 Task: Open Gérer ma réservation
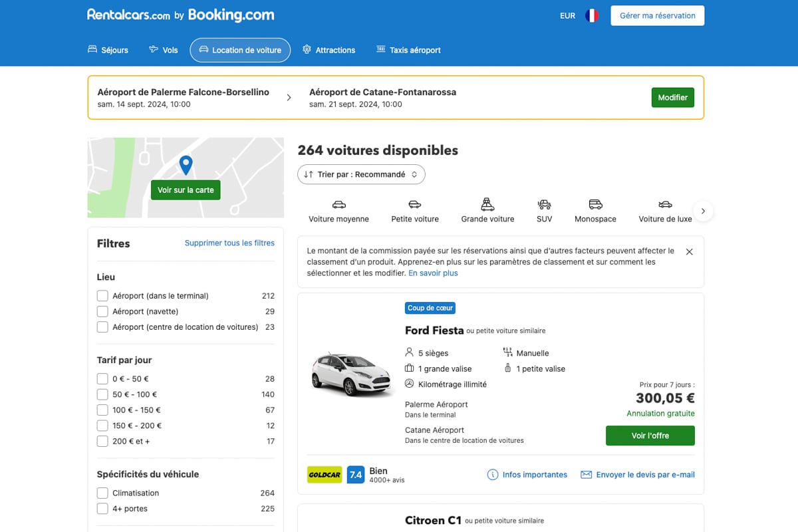point(657,15)
